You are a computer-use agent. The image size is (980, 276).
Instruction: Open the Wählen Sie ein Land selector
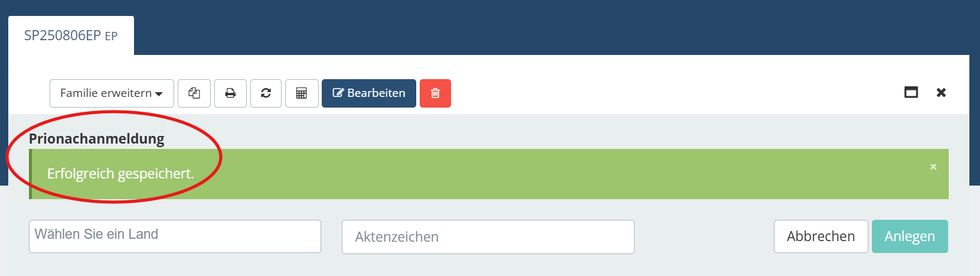(175, 236)
